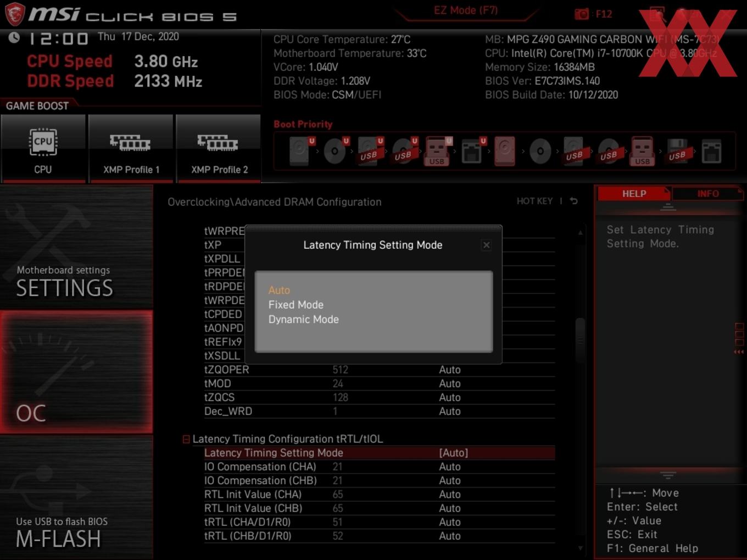The image size is (747, 560).
Task: Open the OC overclocking menu
Action: (76, 372)
